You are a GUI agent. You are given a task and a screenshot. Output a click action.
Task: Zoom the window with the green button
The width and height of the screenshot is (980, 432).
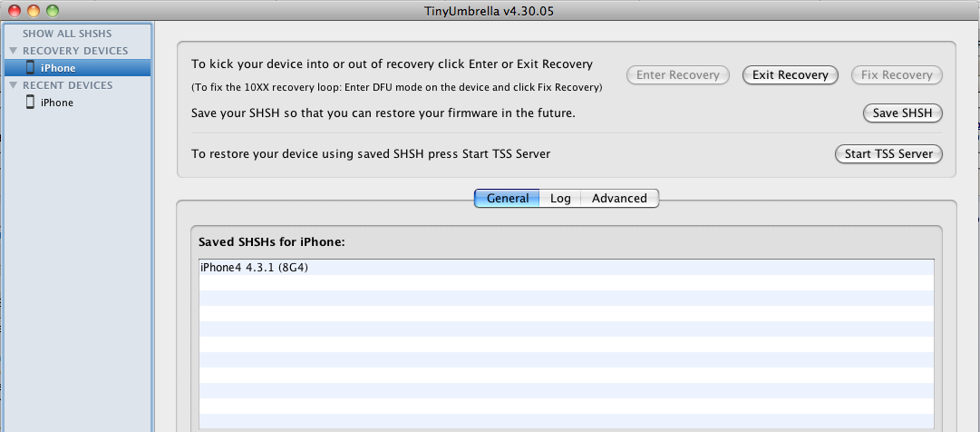[x=52, y=11]
